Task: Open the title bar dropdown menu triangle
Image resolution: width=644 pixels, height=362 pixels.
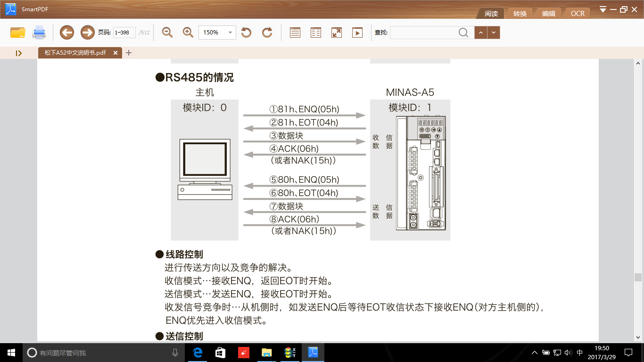Action: (603, 9)
